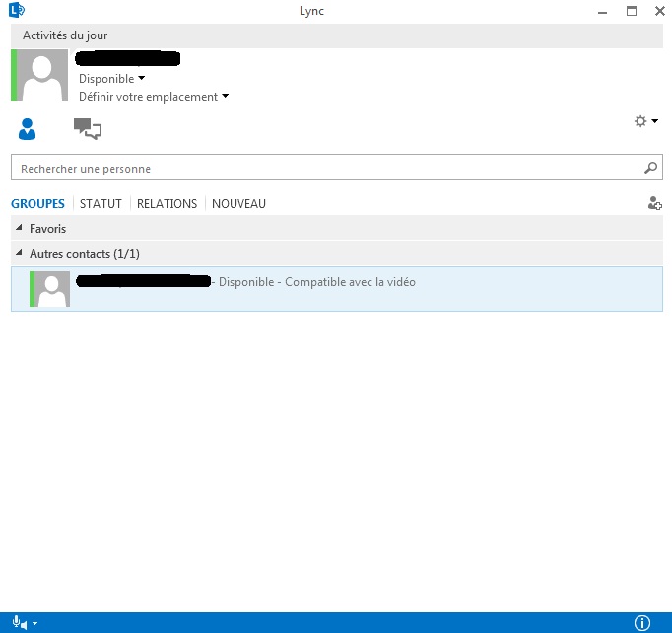Switch to the STATUT tab
This screenshot has height=633, width=672.
(x=101, y=203)
